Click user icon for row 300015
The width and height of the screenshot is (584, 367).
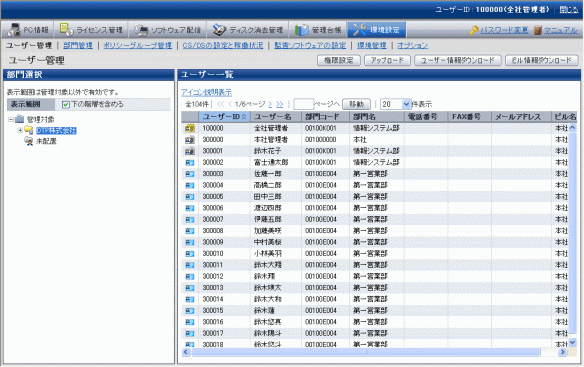[190, 311]
